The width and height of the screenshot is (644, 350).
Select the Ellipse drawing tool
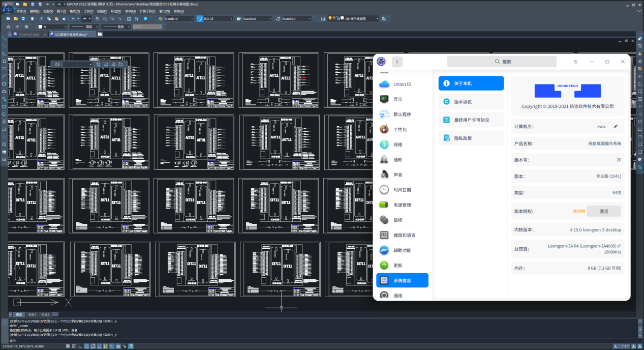[x=5, y=106]
